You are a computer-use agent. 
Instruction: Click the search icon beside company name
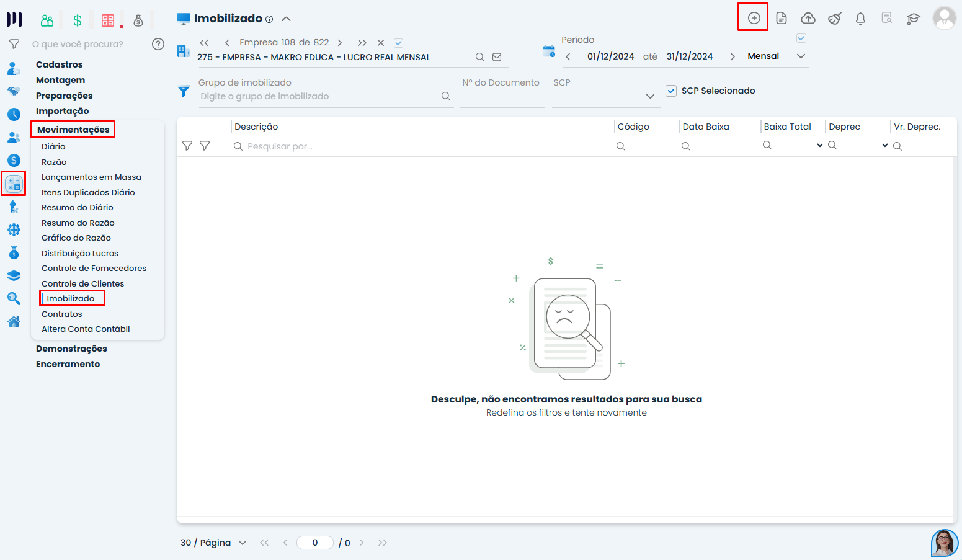click(480, 57)
